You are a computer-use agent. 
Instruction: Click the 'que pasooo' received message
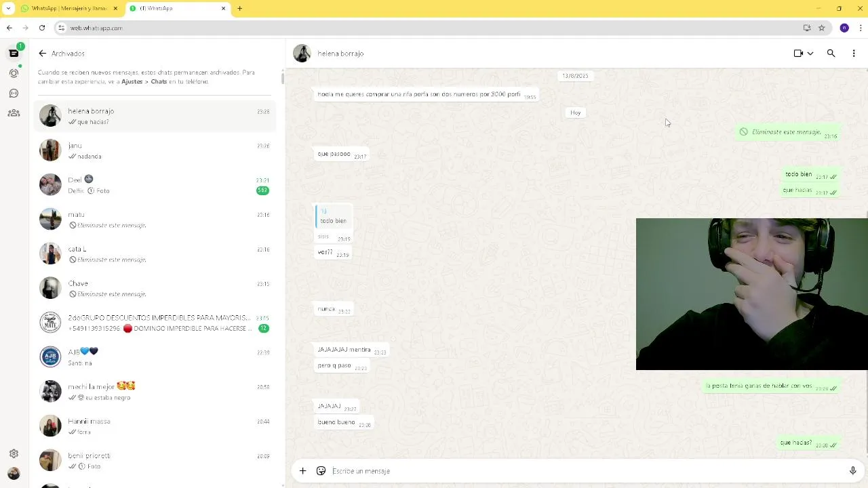click(x=341, y=155)
